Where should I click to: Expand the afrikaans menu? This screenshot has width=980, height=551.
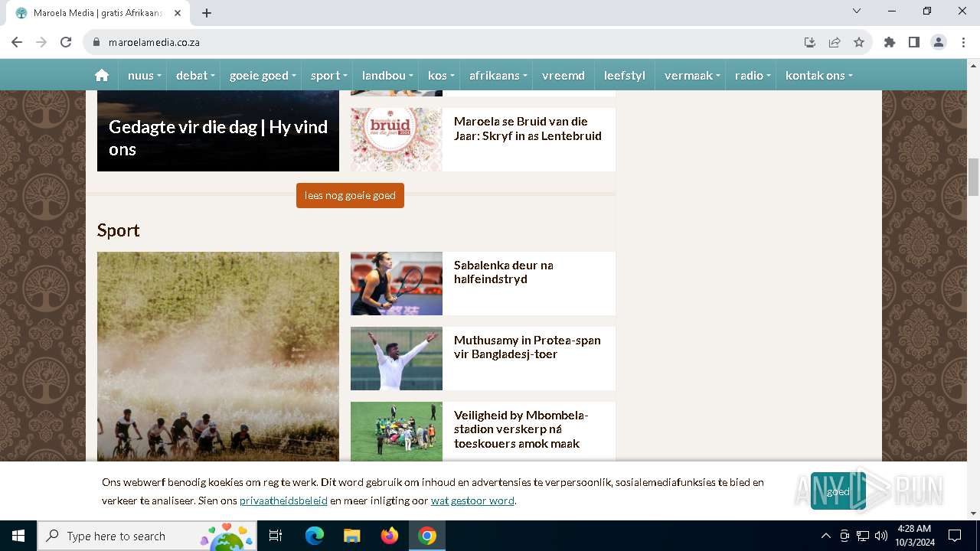(498, 75)
